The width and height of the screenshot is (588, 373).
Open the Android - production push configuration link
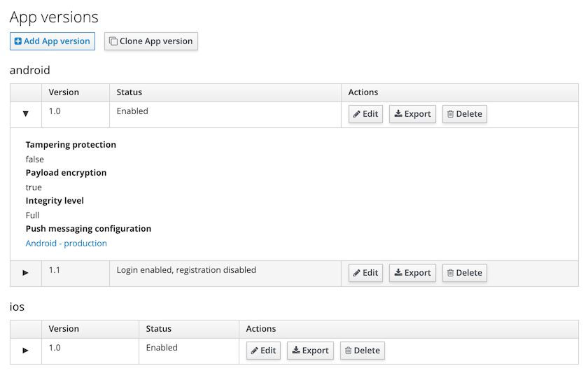click(66, 244)
